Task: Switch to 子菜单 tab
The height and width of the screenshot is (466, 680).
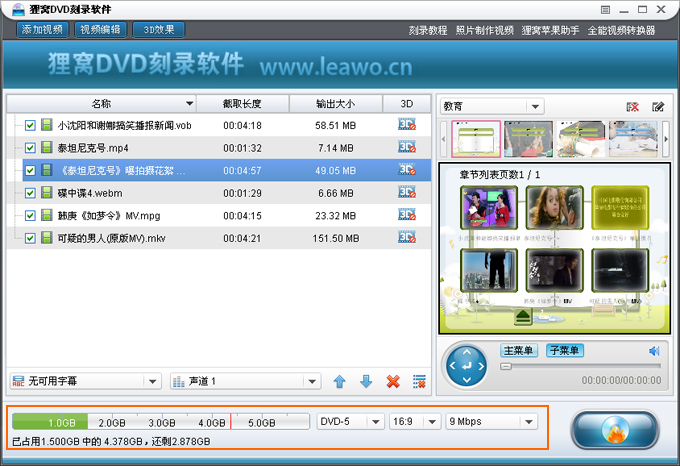Action: coord(565,351)
